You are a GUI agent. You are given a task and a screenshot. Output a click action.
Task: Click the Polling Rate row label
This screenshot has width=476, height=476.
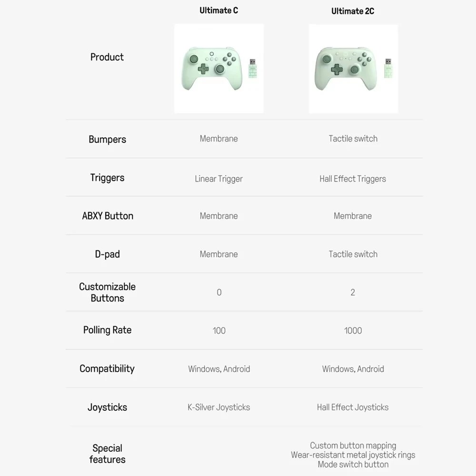pyautogui.click(x=107, y=330)
